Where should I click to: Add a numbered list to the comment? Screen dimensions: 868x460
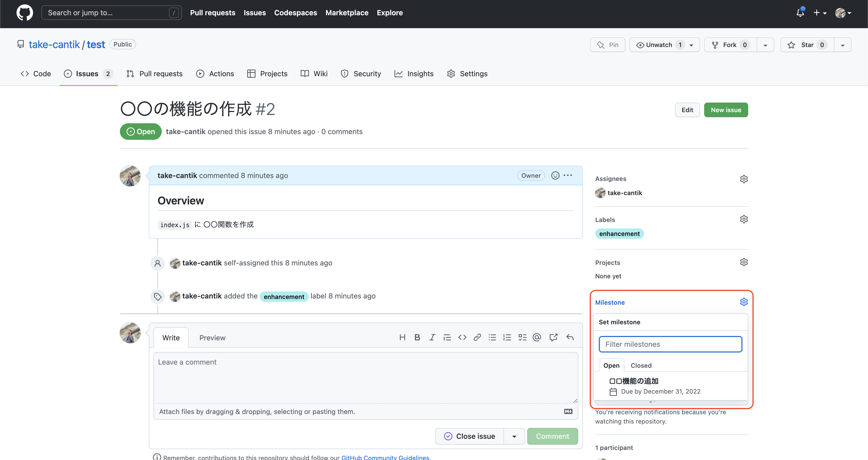(x=507, y=337)
